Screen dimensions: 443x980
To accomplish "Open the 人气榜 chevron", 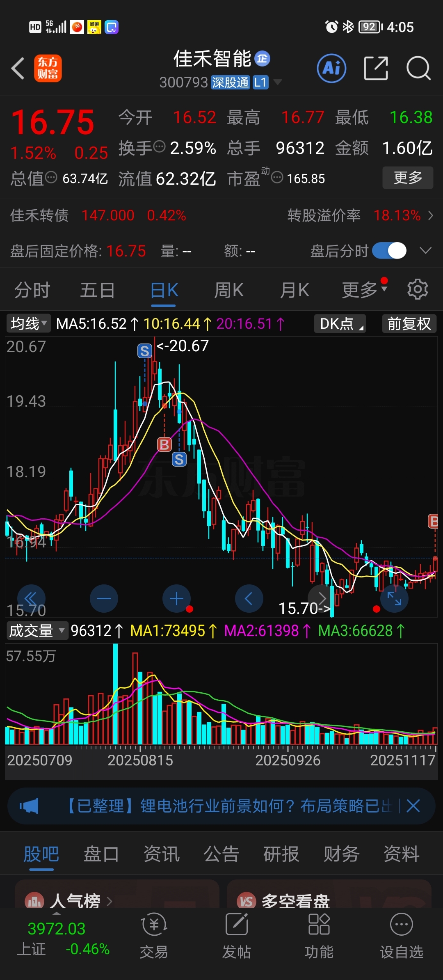I will point(109,901).
